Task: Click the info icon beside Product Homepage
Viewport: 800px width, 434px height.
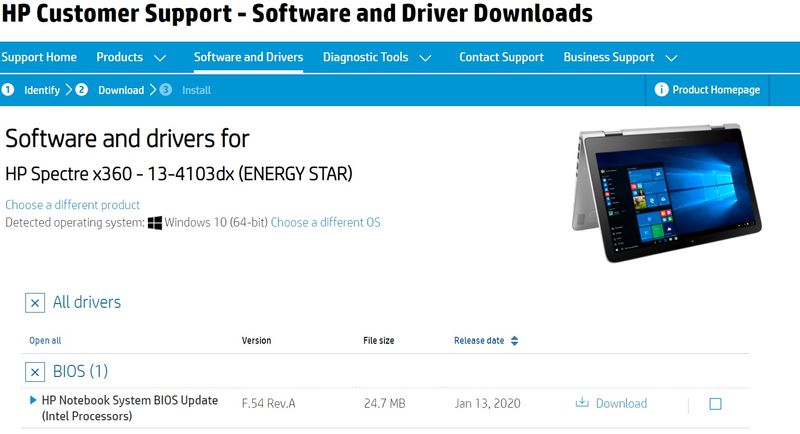Action: 661,90
